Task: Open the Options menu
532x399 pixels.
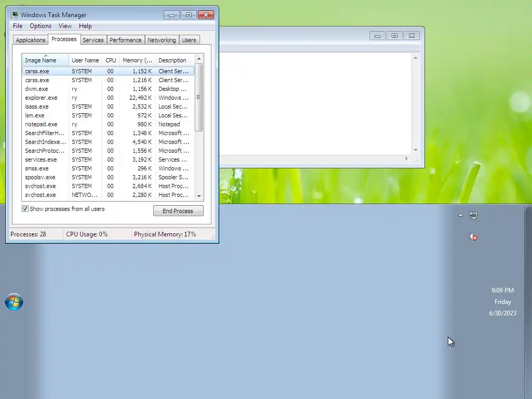Action: (x=41, y=26)
